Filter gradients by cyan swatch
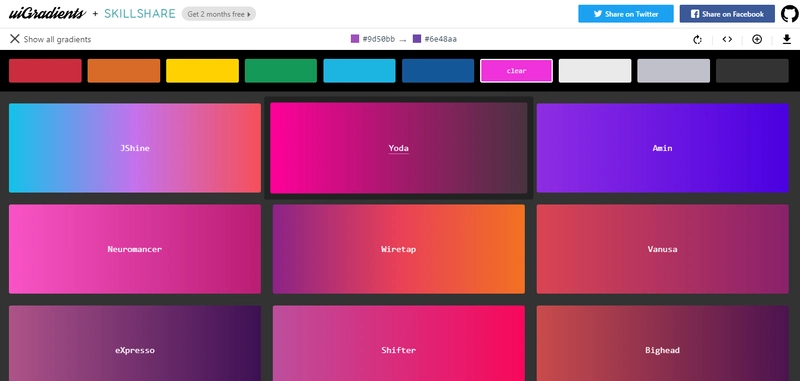This screenshot has height=381, width=800. pos(359,70)
